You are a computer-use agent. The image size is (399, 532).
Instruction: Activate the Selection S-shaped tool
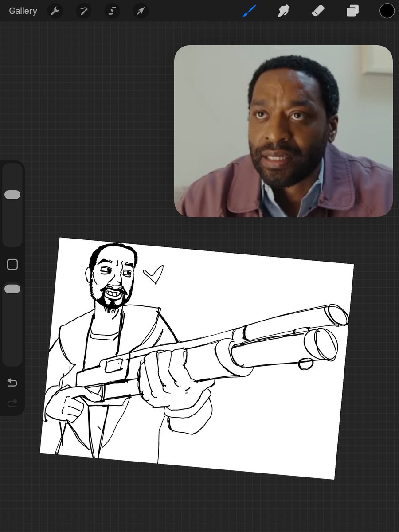click(x=112, y=11)
